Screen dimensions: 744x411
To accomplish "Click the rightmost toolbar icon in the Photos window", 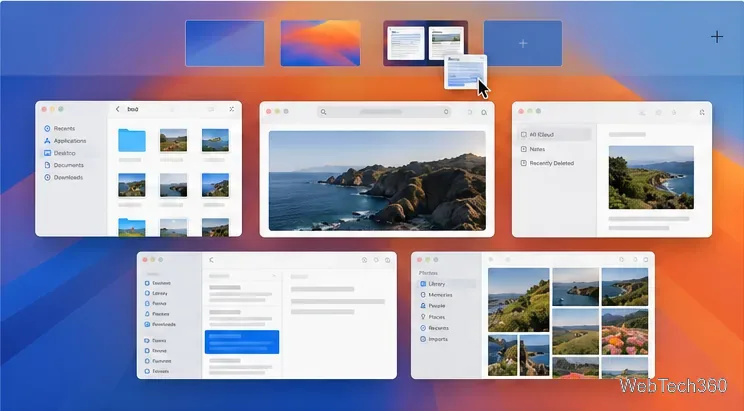I will pyautogui.click(x=646, y=260).
